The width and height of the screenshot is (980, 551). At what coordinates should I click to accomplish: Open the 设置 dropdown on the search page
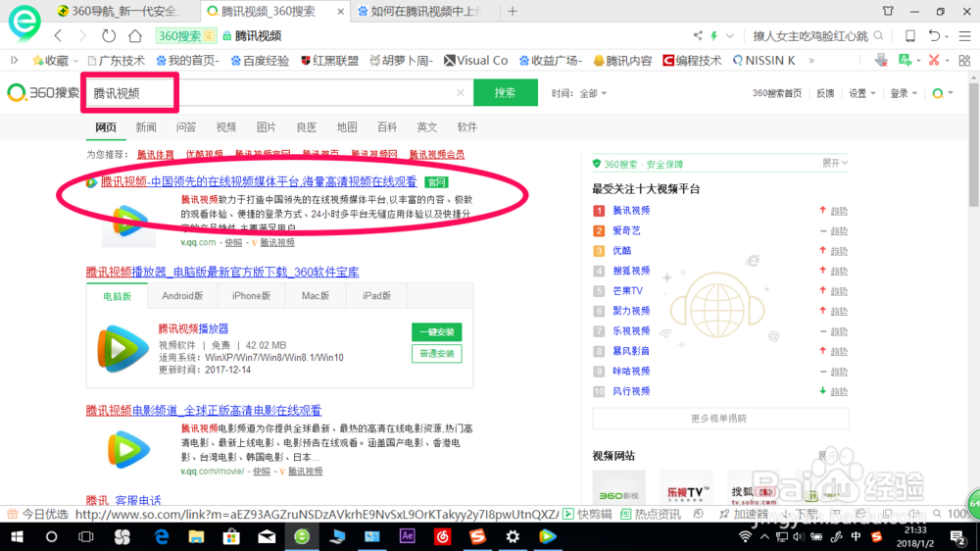861,93
